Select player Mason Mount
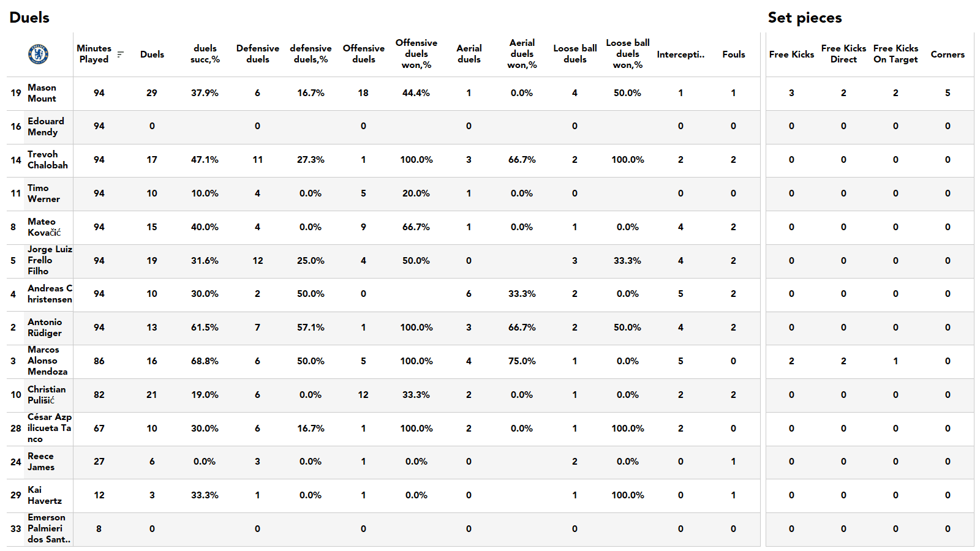 click(42, 93)
